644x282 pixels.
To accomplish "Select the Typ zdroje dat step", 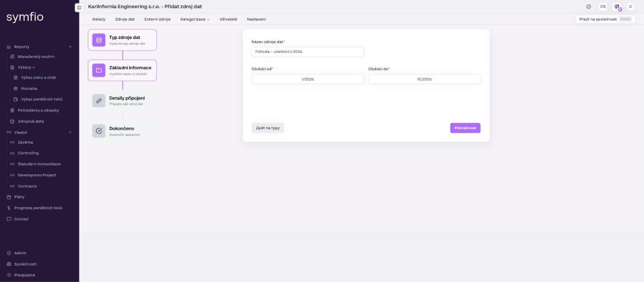I will [x=122, y=40].
